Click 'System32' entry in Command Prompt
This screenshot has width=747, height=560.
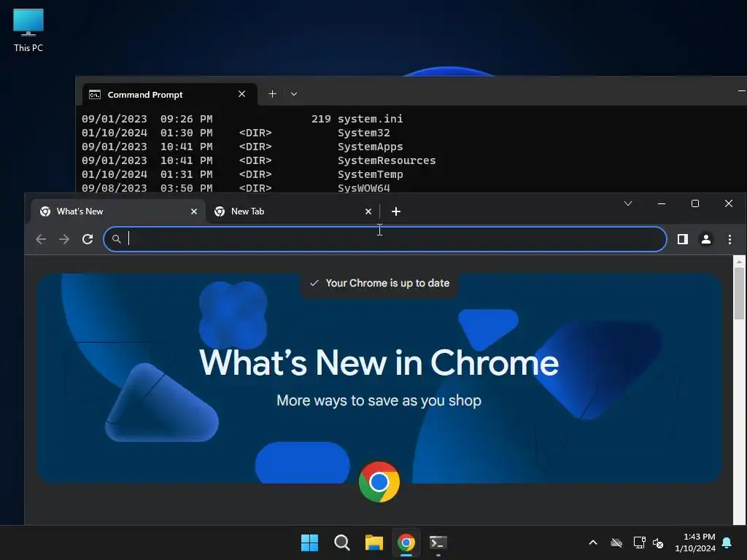(363, 133)
